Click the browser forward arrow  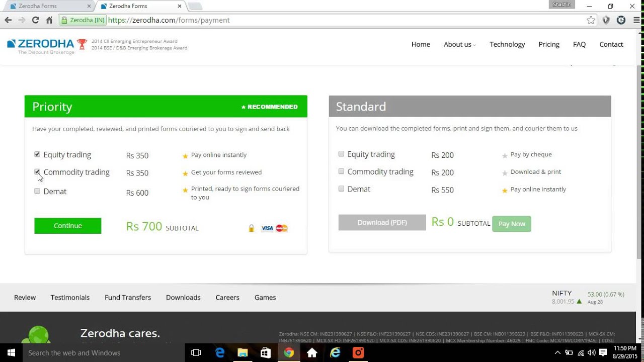[x=22, y=20]
